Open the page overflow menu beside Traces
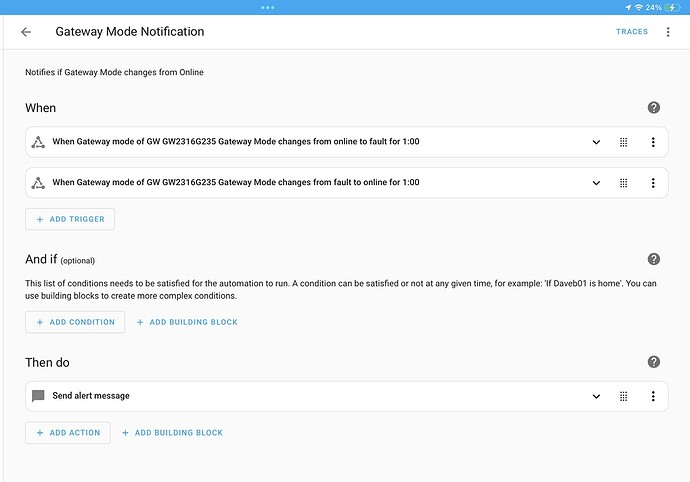Screen dimensions: 690x482 tap(668, 32)
